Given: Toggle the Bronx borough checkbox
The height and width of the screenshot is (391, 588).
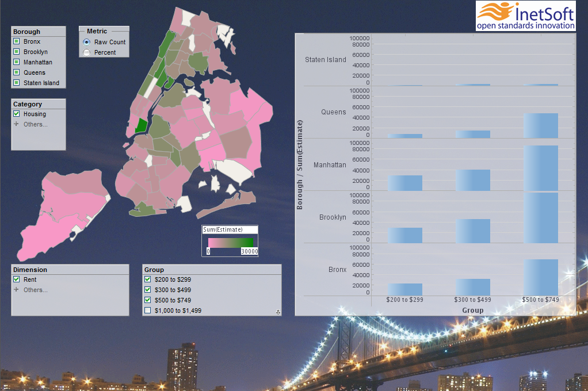Looking at the screenshot, I should click(x=17, y=41).
